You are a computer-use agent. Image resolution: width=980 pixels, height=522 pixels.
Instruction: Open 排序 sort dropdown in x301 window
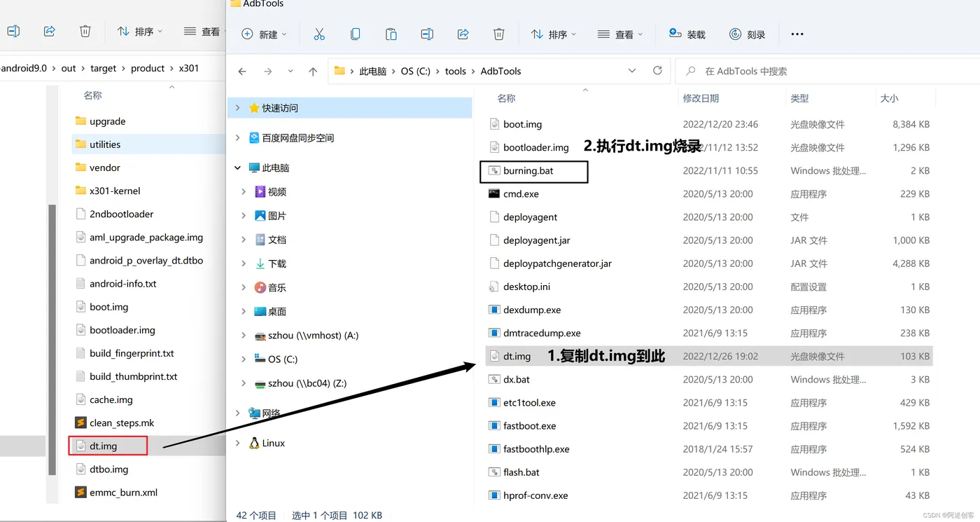(x=139, y=31)
